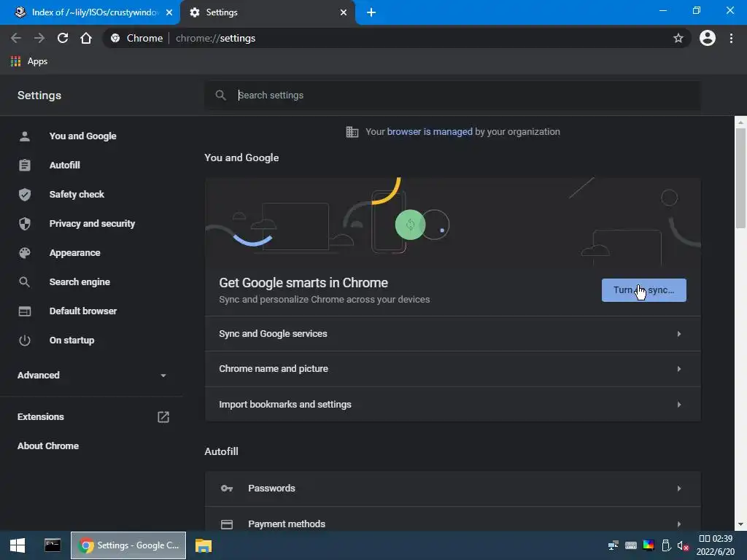Open the command prompt taskbar icon
This screenshot has width=747, height=560.
tap(53, 545)
